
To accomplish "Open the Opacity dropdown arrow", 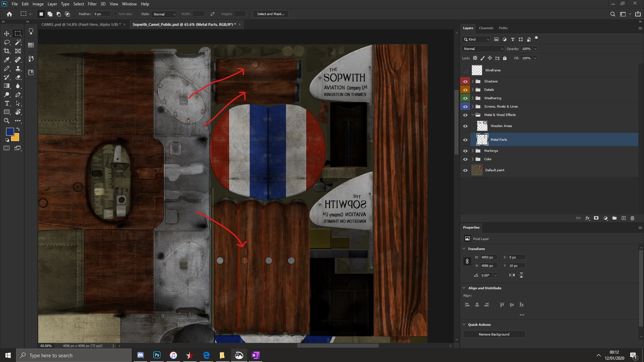I will (x=535, y=49).
